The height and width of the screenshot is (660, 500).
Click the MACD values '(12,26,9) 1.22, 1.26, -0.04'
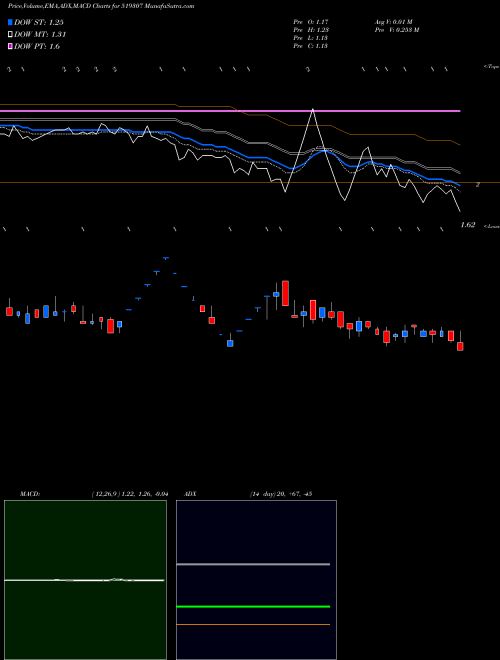click(130, 494)
